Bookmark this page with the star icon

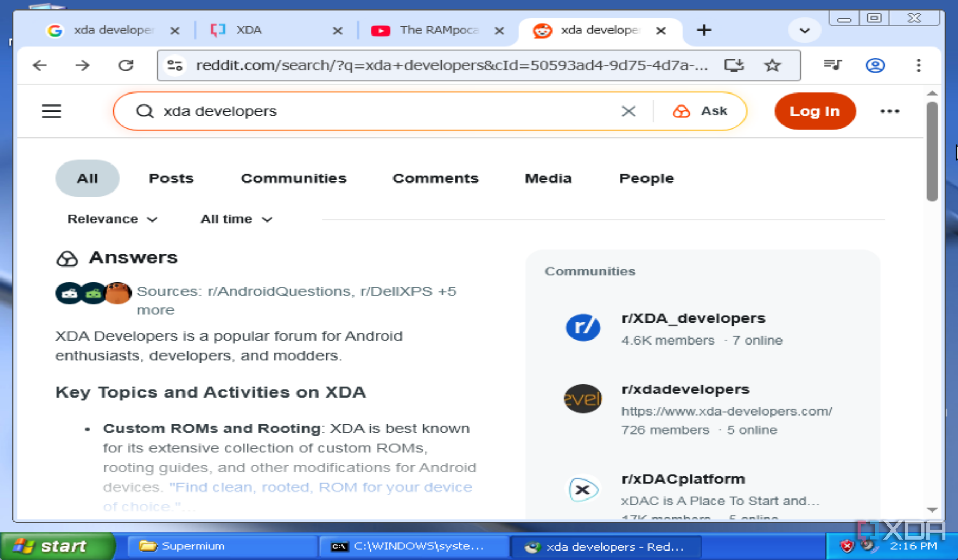click(x=772, y=65)
